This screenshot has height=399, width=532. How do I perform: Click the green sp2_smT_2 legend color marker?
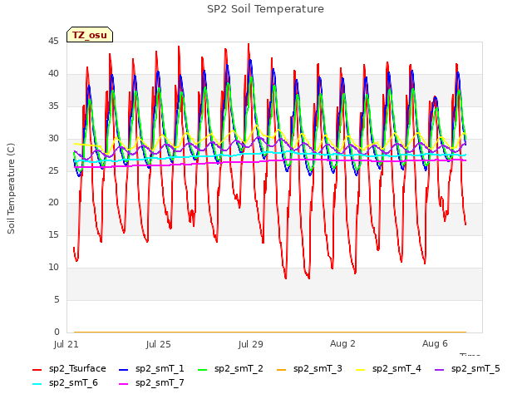202,369
